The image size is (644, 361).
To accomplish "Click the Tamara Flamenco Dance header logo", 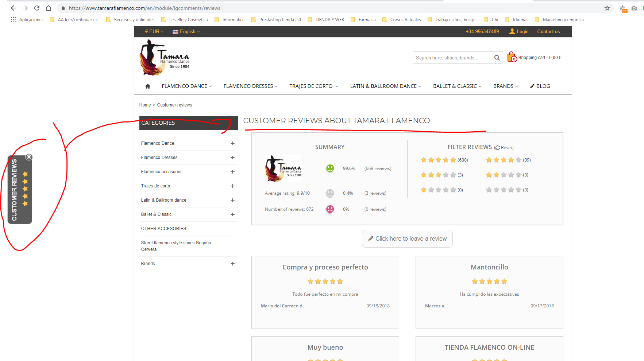I will pos(165,58).
